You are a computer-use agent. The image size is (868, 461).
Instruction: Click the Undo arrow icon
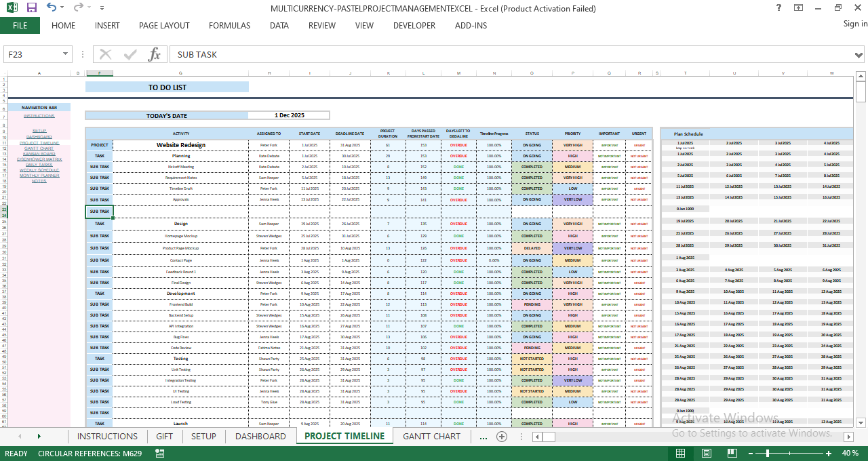(x=52, y=8)
